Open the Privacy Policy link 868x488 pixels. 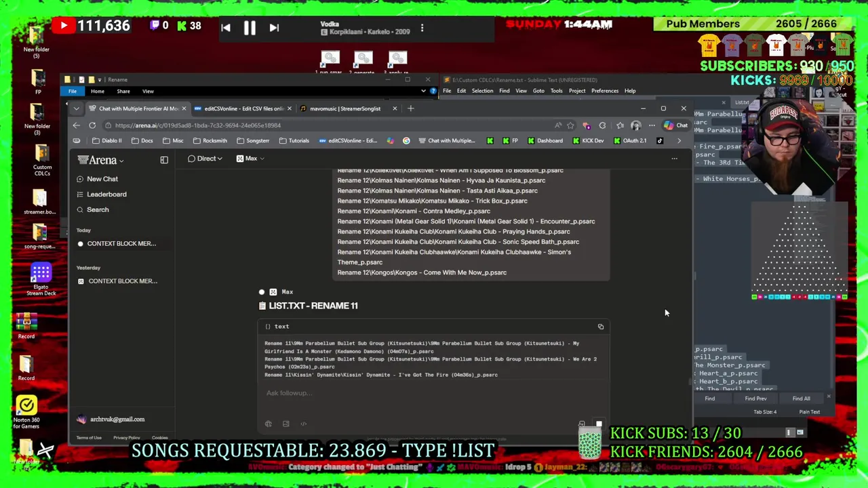(x=126, y=438)
